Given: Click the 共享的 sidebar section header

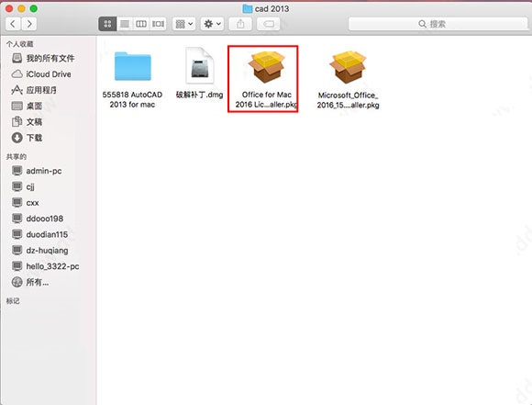Looking at the screenshot, I should pos(17,157).
